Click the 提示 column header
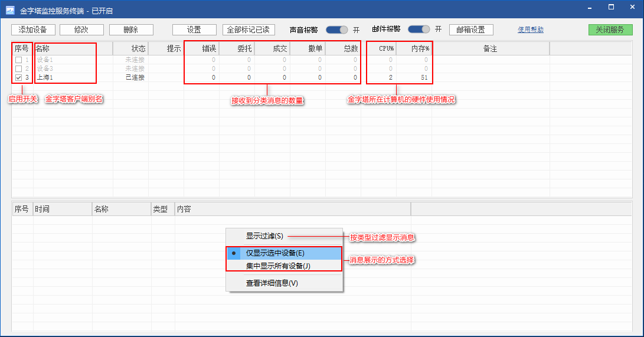 (166, 48)
